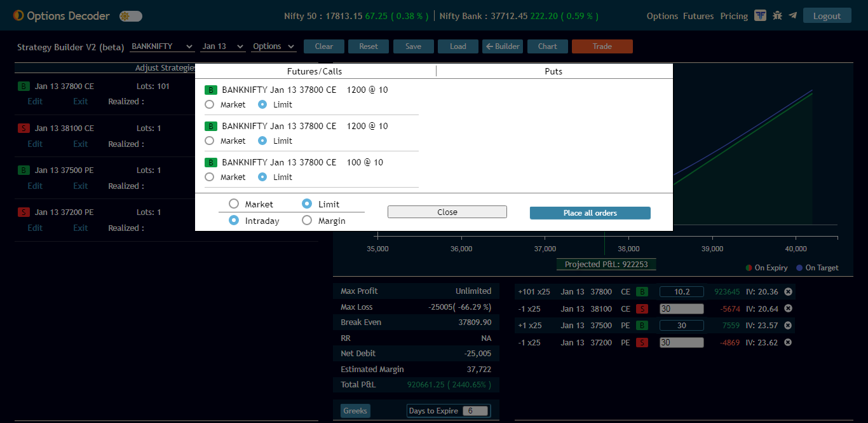Remove the 38100 CE leg with its x icon
The image size is (868, 423).
pos(788,309)
